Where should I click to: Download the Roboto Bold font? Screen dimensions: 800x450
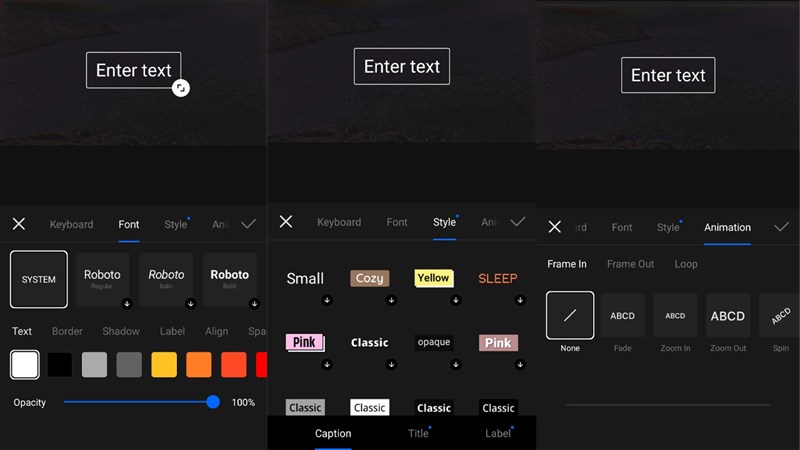point(254,304)
